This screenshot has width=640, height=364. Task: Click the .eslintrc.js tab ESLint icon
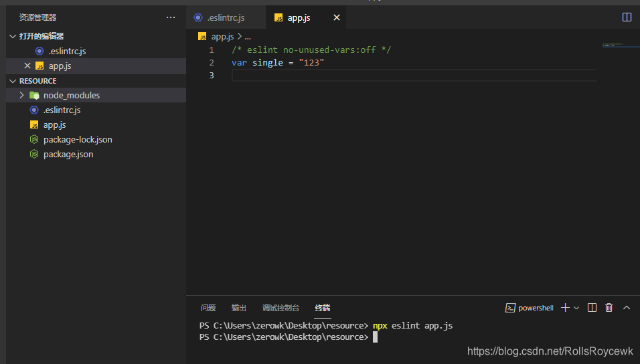coord(198,17)
